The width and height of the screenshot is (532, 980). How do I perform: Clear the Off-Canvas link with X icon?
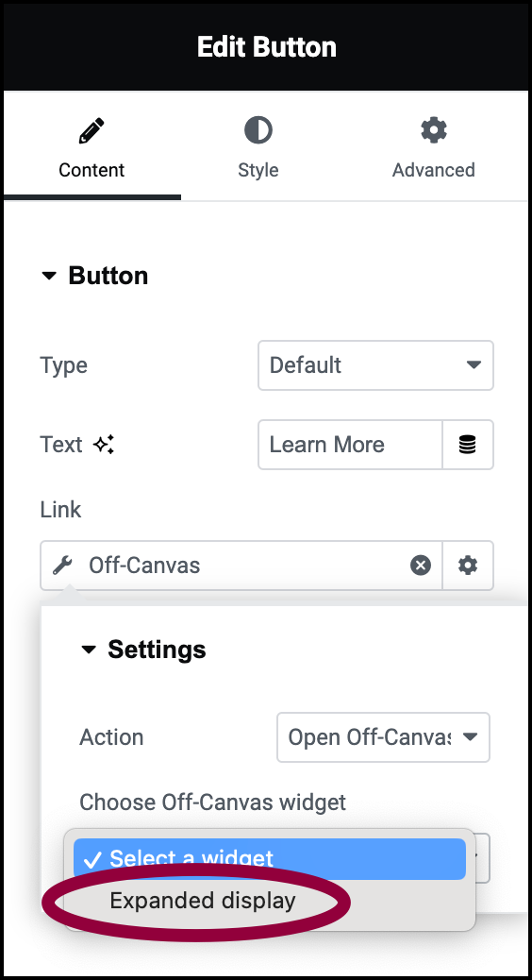[421, 566]
